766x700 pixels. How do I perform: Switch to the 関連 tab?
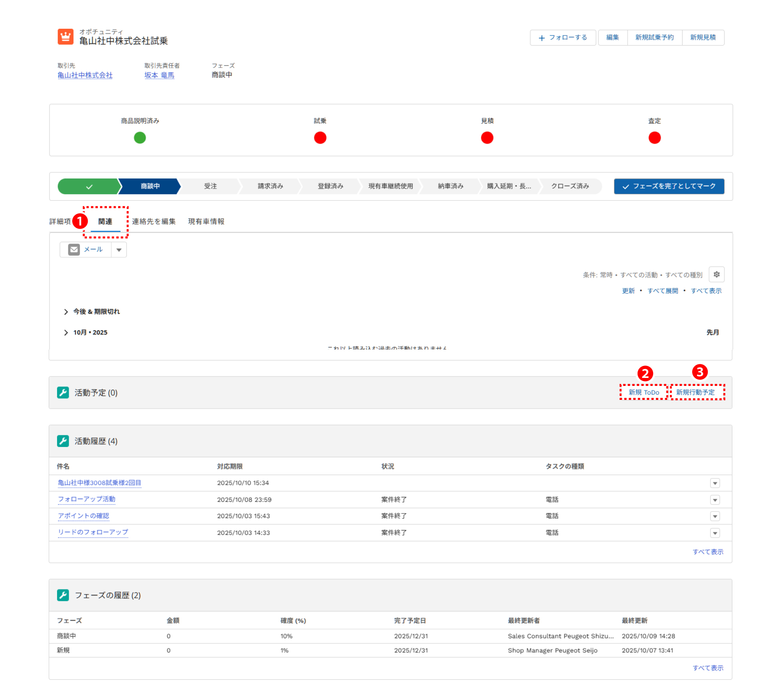(105, 221)
